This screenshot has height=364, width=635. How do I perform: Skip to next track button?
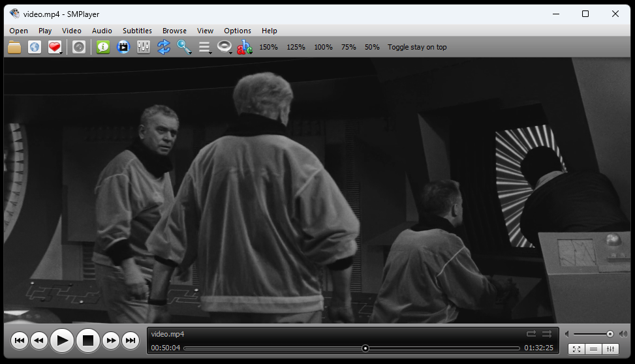click(131, 341)
